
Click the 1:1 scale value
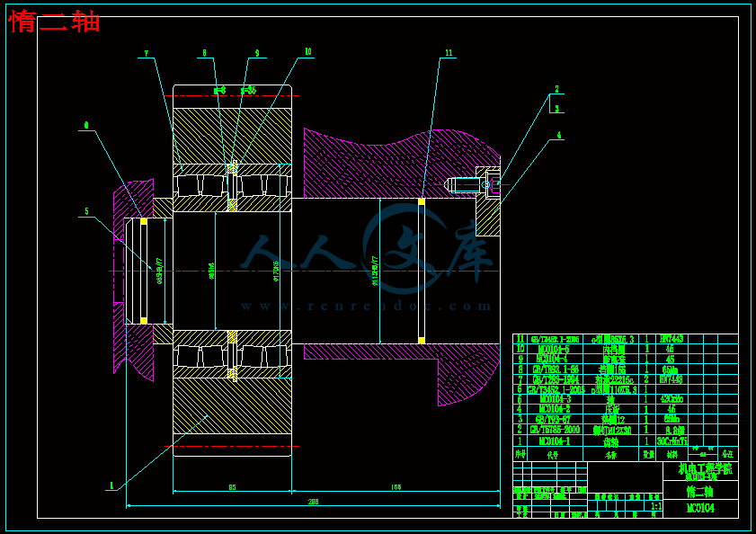click(x=655, y=506)
